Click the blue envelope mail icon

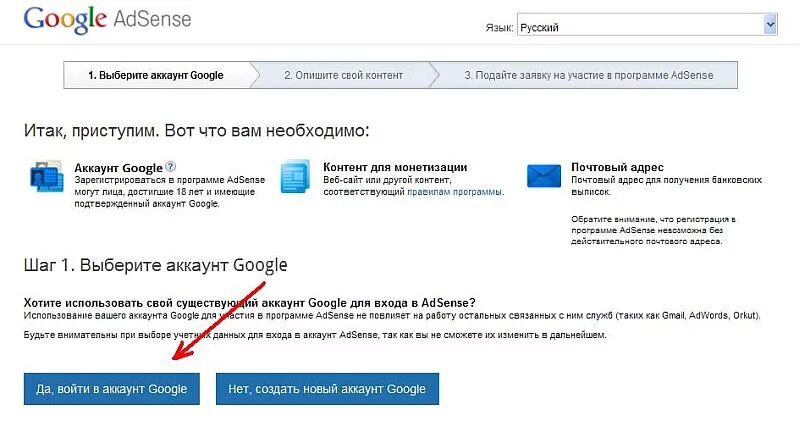coord(543,176)
